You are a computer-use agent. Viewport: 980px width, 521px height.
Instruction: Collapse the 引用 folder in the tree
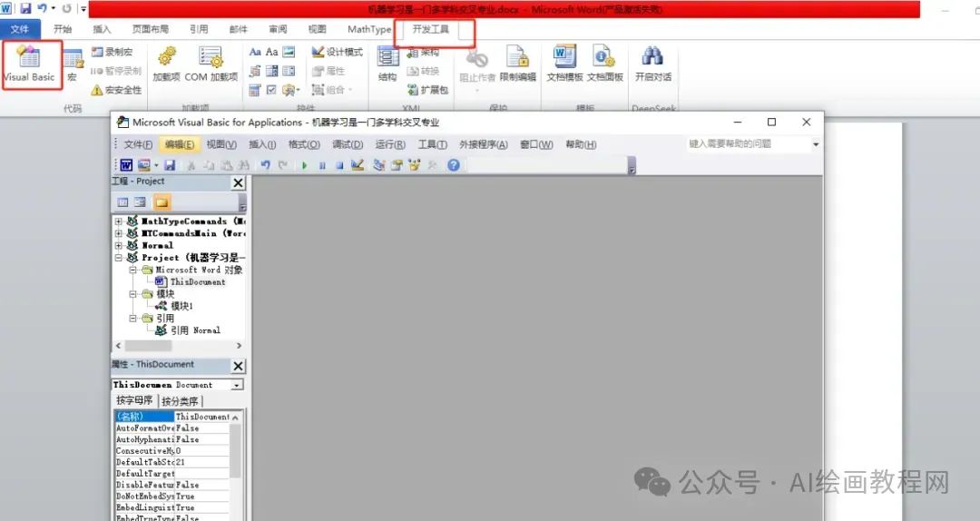coord(132,319)
